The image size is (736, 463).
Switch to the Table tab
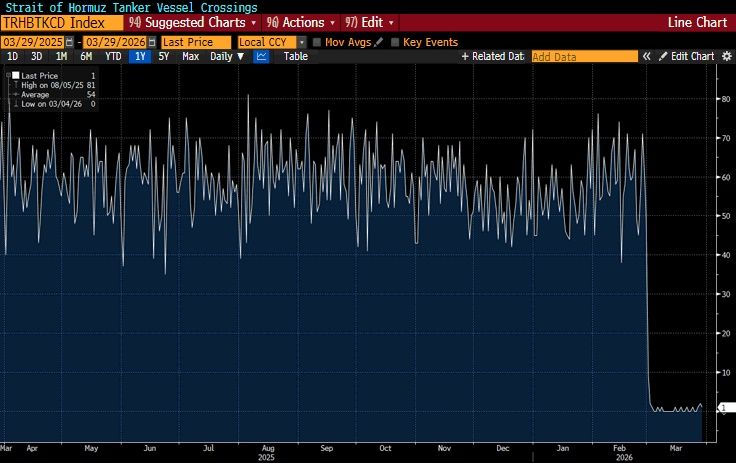coord(295,57)
